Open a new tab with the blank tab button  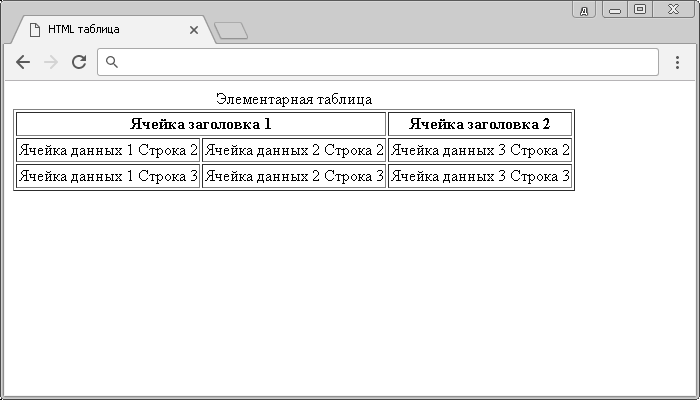(231, 30)
